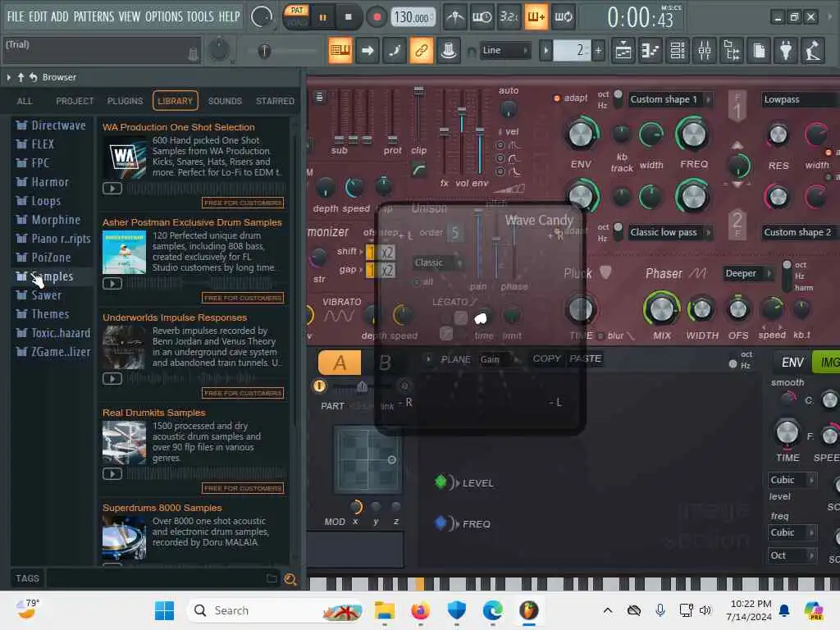Switch to PAT pattern mode
Image resolution: width=840 pixels, height=630 pixels.
click(297, 10)
